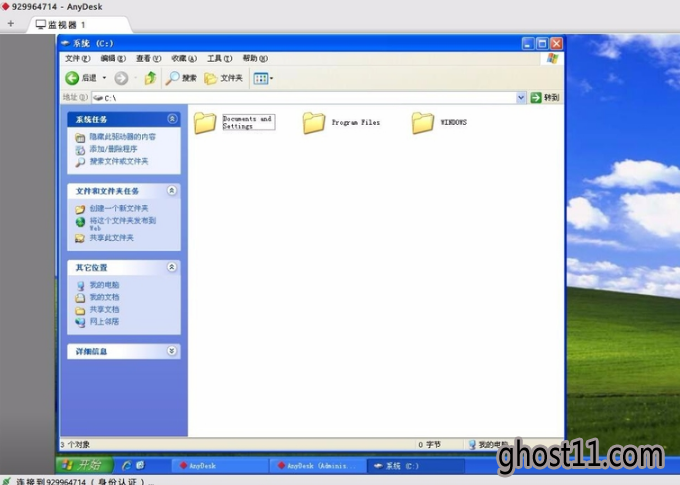
Task: Open the 搜索 search toolbar button
Action: coord(181,78)
